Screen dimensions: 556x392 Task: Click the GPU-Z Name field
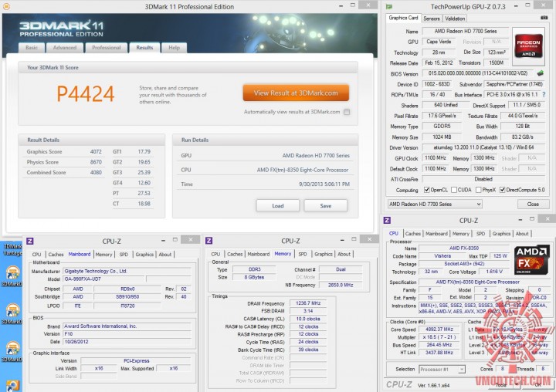(465, 31)
